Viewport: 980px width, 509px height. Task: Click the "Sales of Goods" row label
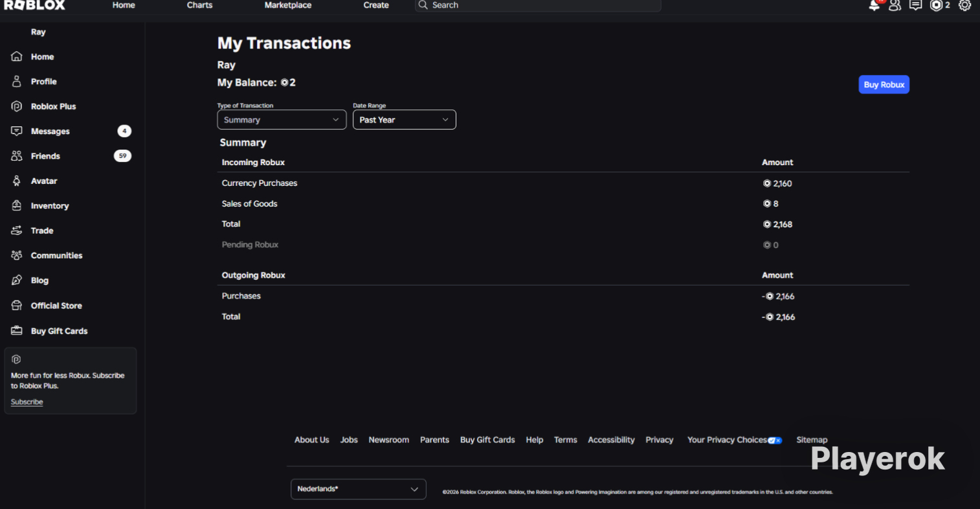(x=249, y=204)
